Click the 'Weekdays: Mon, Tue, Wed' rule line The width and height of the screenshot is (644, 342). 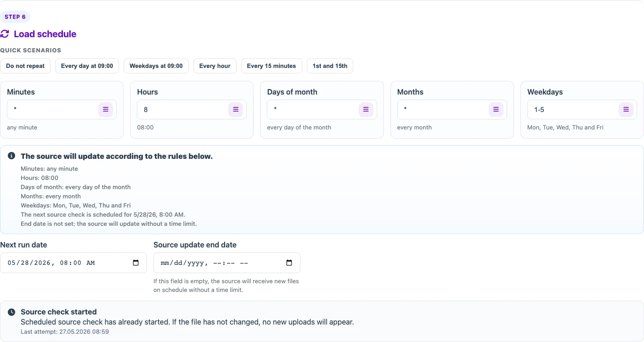coord(76,206)
